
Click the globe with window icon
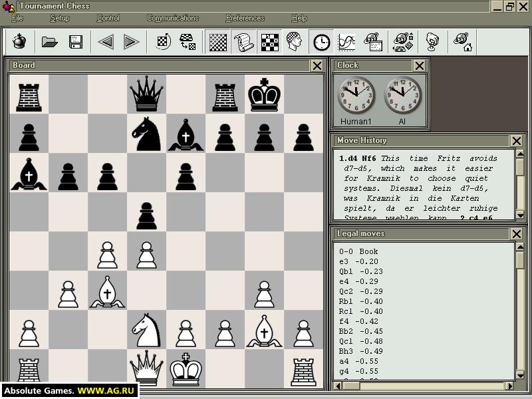(373, 42)
